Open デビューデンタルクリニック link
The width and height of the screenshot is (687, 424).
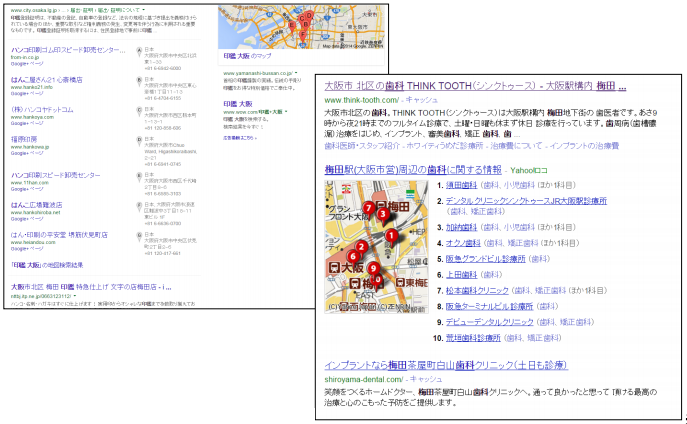489,322
